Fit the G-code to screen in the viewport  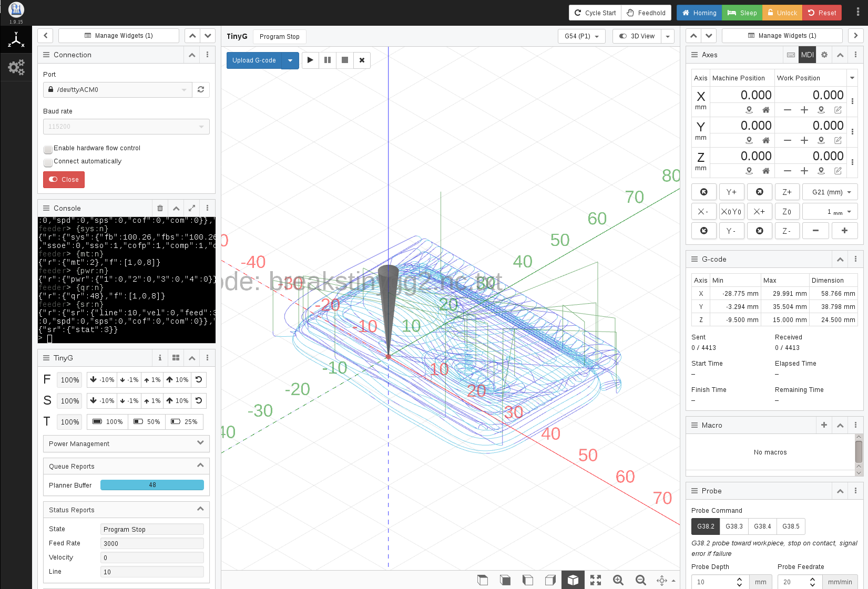[x=596, y=580]
